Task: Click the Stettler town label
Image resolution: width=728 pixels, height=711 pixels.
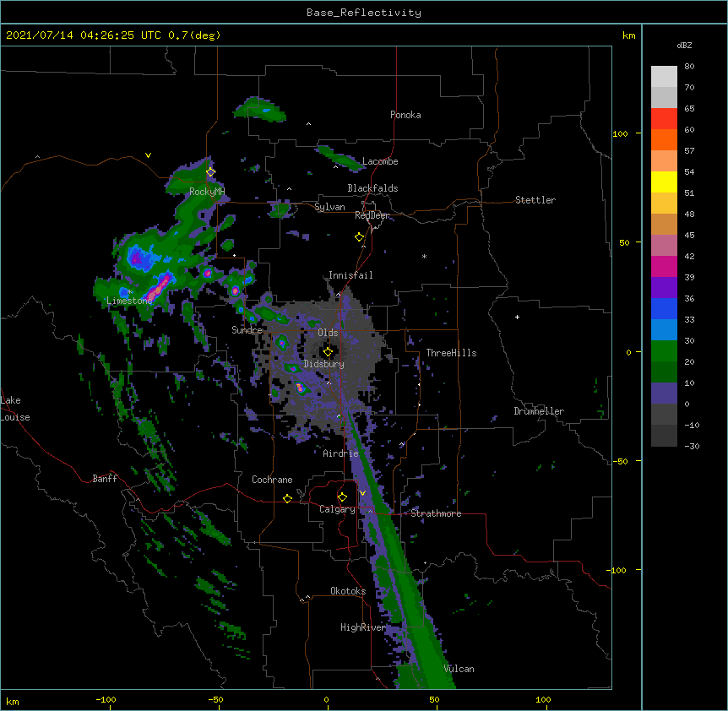Action: (535, 200)
